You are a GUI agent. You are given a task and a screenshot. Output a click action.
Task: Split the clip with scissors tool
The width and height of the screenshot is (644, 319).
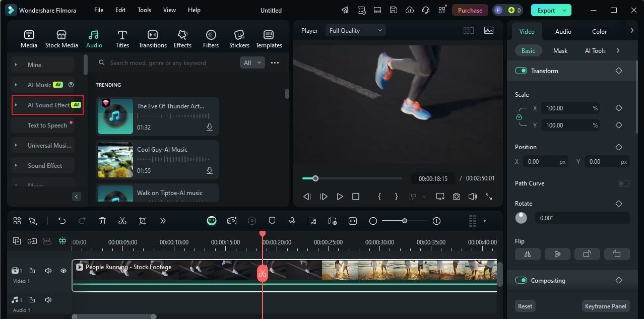[x=122, y=221]
